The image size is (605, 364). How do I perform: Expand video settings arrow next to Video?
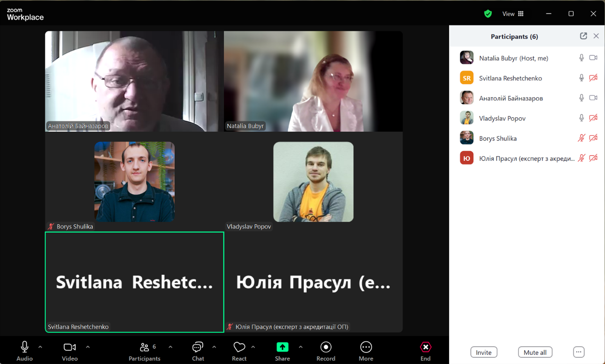[x=88, y=347]
